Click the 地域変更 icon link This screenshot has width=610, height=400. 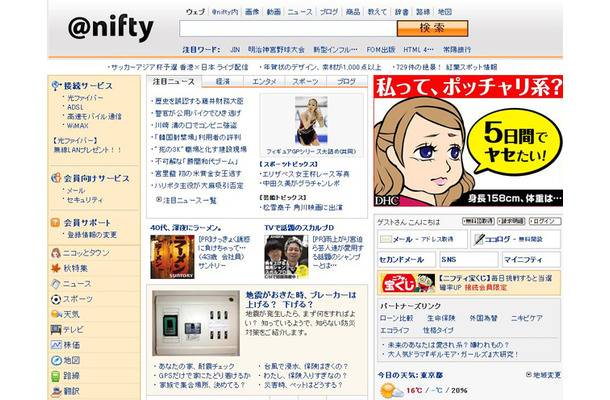click(543, 375)
